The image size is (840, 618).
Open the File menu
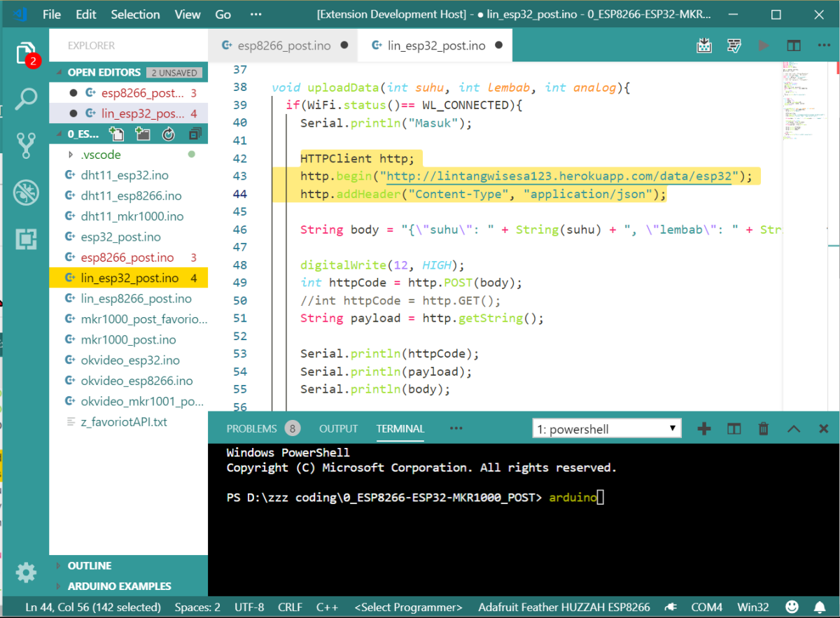tap(52, 14)
